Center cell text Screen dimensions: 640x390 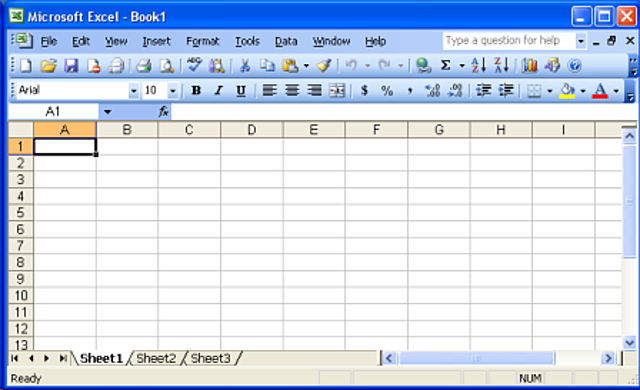point(292,90)
